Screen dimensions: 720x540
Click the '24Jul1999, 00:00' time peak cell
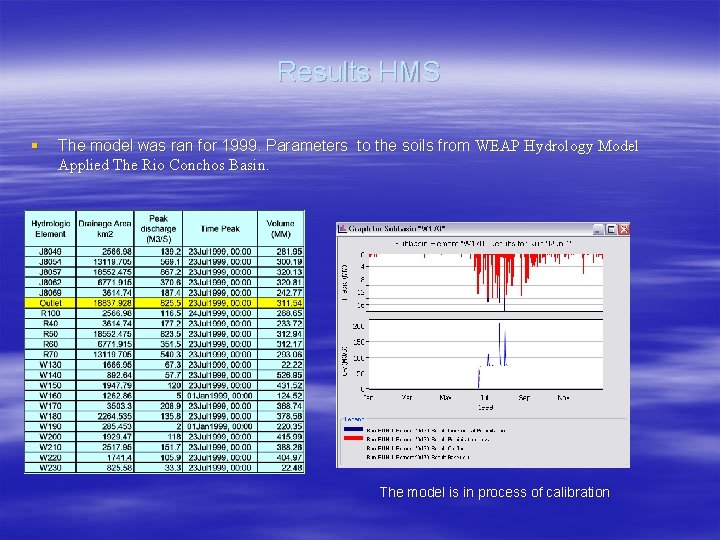pos(220,313)
